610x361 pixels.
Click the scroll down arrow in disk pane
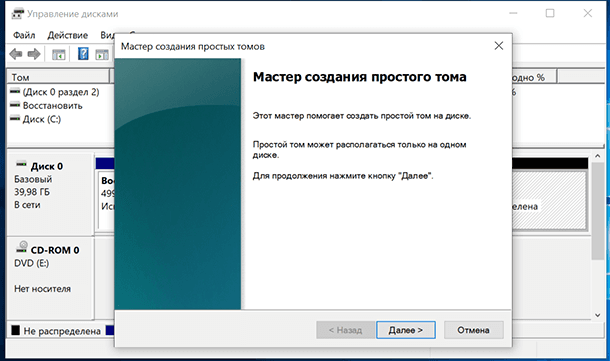(598, 315)
